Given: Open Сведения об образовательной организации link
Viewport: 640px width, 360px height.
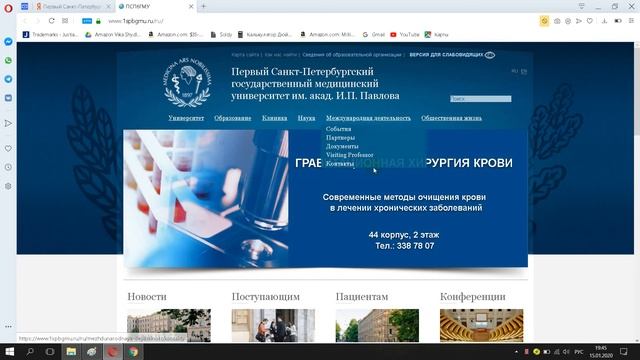Looking at the screenshot, I should (x=352, y=55).
